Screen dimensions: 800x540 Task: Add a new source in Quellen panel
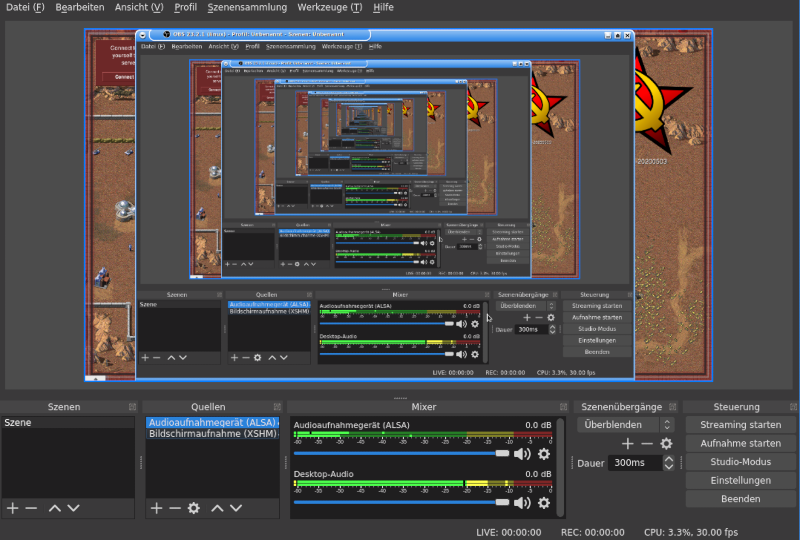pos(157,508)
